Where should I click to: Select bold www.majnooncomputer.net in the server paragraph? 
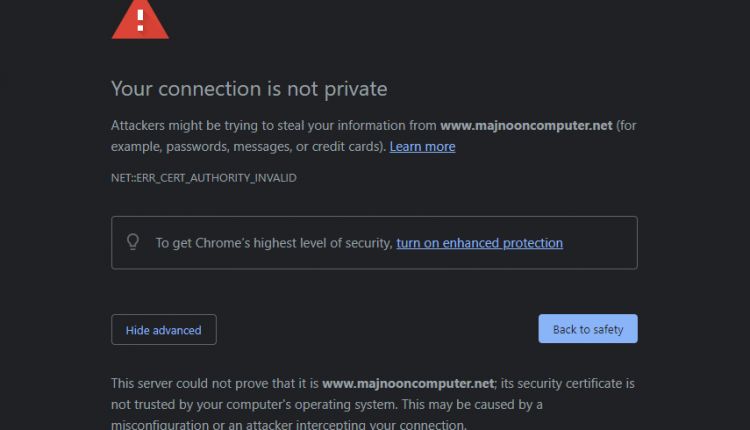point(408,384)
